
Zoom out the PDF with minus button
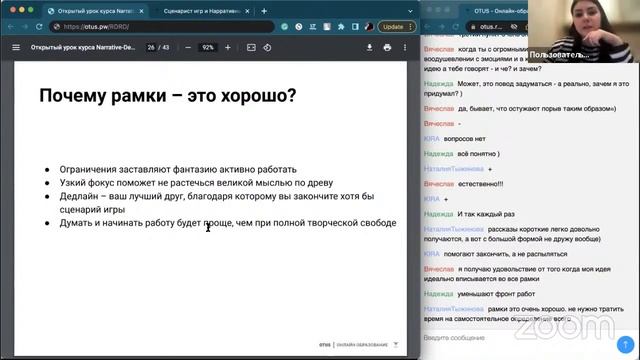[188, 47]
